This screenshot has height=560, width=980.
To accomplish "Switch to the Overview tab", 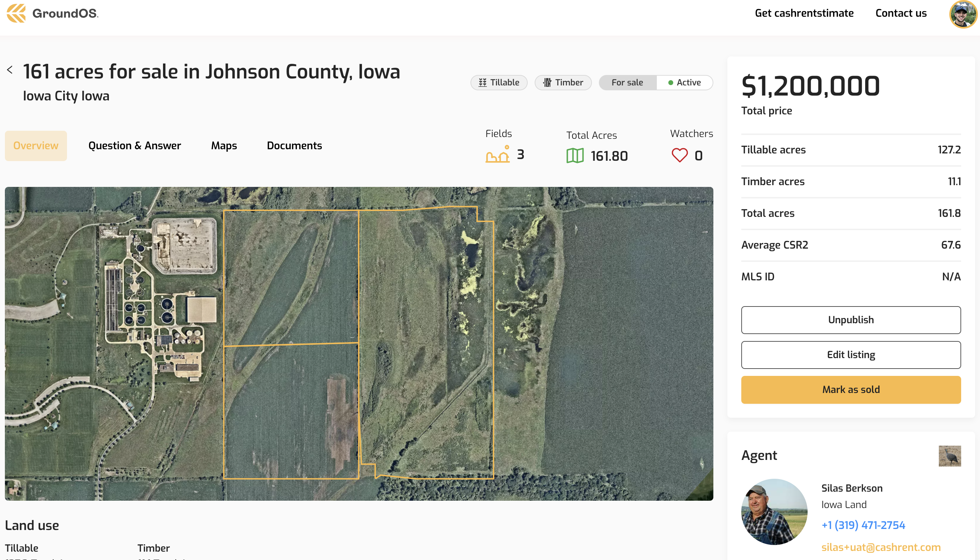I will tap(36, 146).
